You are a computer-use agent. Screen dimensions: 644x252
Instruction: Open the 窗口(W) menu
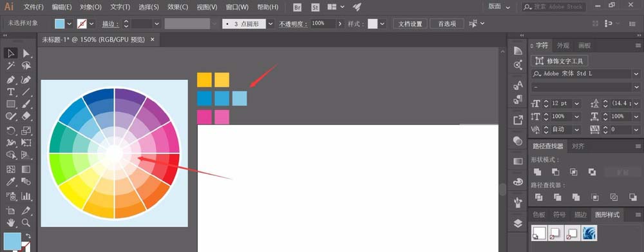pos(237,7)
